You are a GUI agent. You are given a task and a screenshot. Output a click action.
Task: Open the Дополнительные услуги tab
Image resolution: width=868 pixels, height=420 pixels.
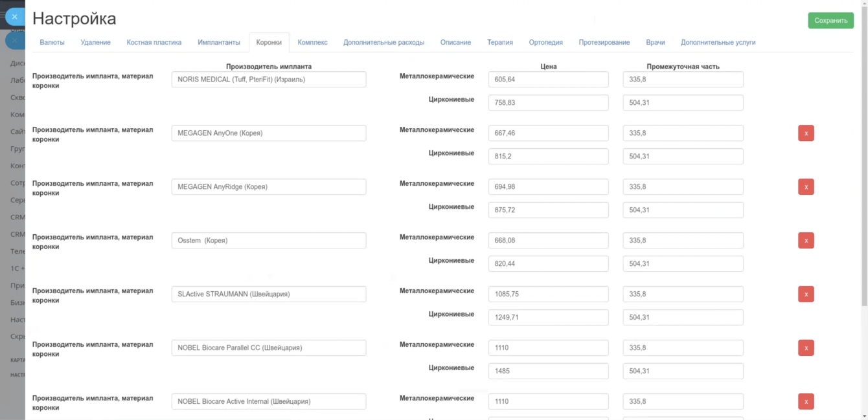tap(718, 43)
